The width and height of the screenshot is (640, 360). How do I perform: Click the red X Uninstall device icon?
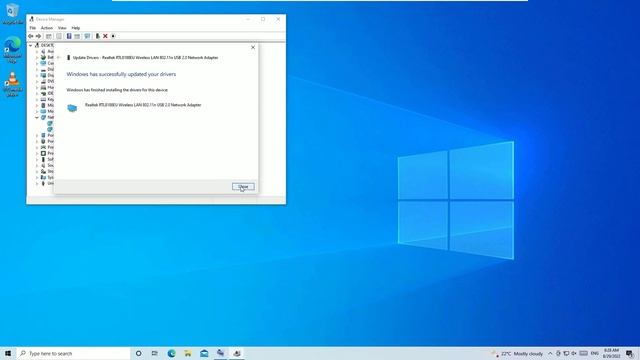105,36
